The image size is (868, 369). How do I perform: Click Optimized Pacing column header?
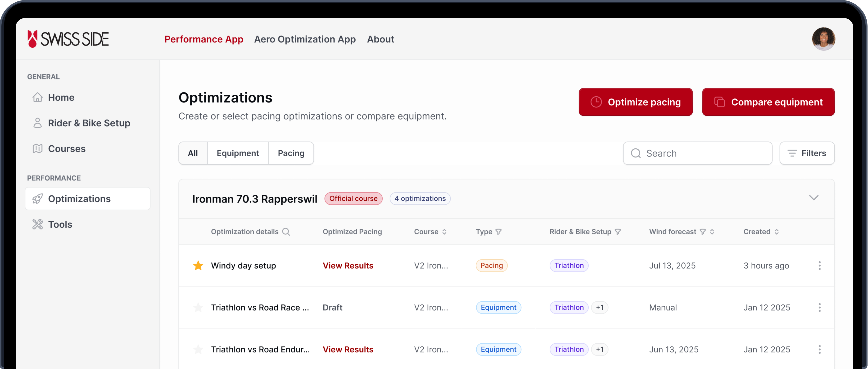click(x=353, y=232)
